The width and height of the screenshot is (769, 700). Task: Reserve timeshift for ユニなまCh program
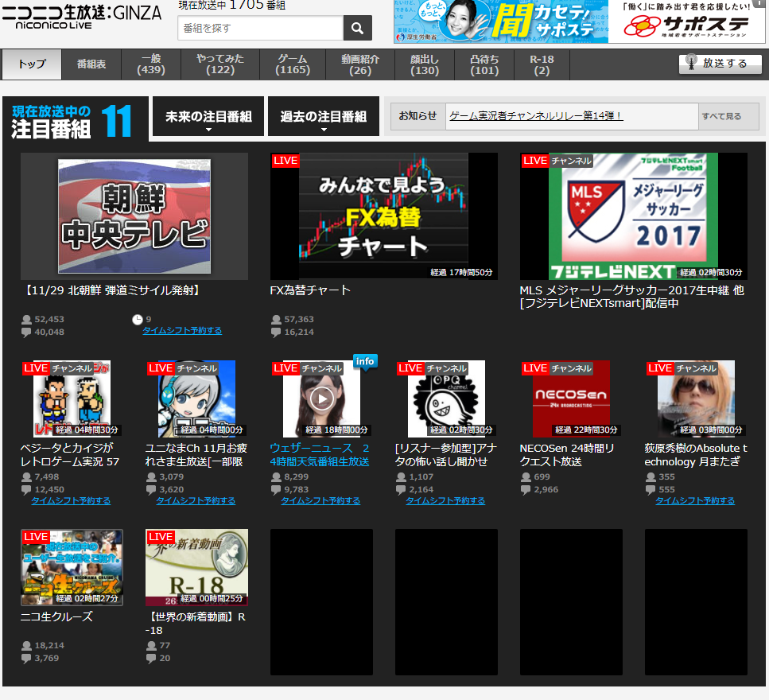coord(196,501)
